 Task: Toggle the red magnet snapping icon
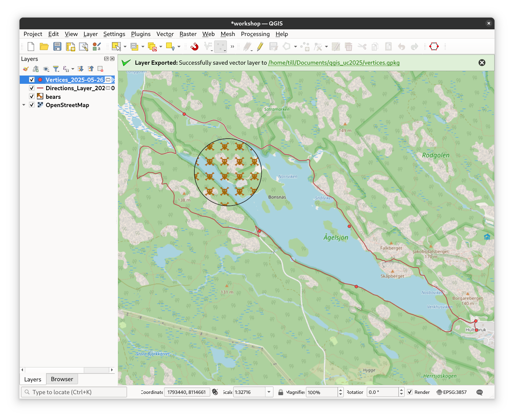coord(194,47)
